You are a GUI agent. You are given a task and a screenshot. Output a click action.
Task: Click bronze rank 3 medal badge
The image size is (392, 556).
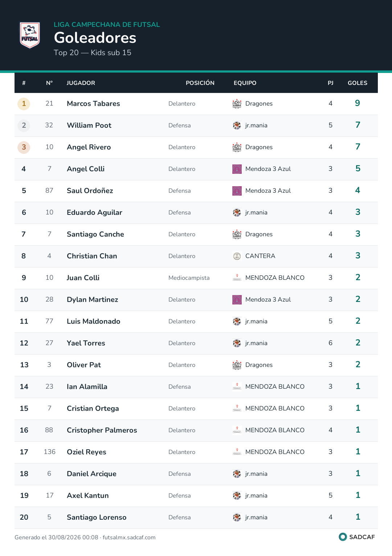pos(24,147)
